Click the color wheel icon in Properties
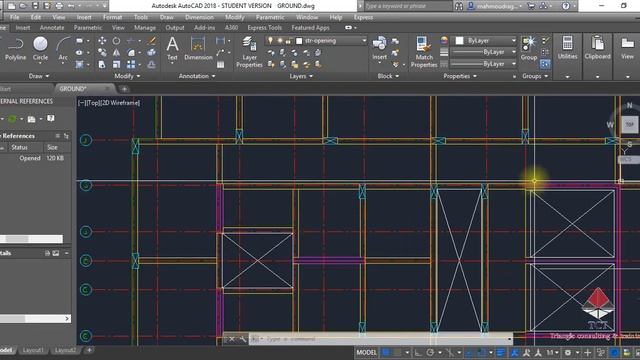Screen dimensions: 640x360 point(444,40)
